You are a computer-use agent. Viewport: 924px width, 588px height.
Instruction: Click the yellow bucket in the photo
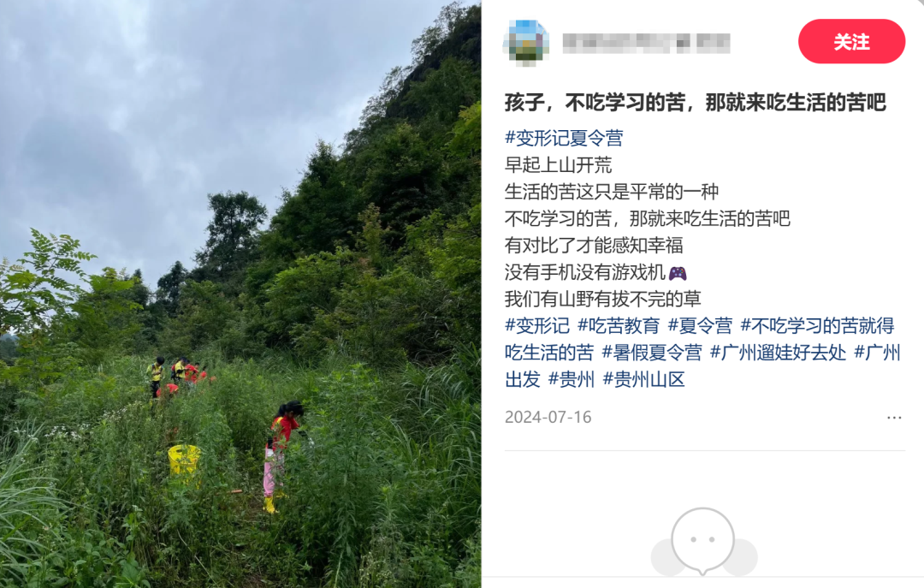(x=185, y=460)
